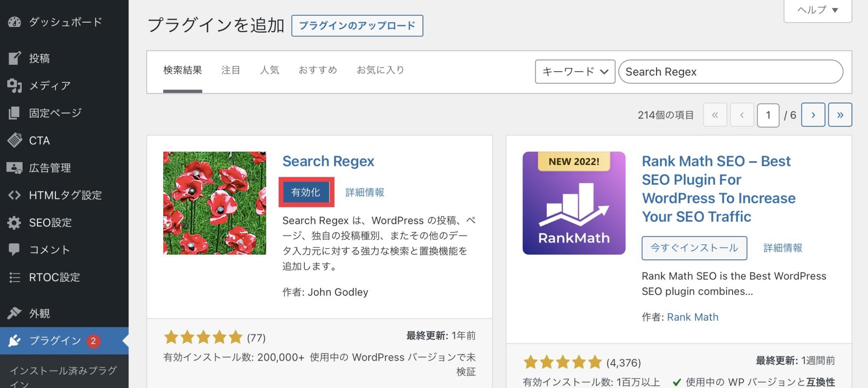Click the CTA tag icon
Viewport: 868px width, 388px height.
point(14,140)
